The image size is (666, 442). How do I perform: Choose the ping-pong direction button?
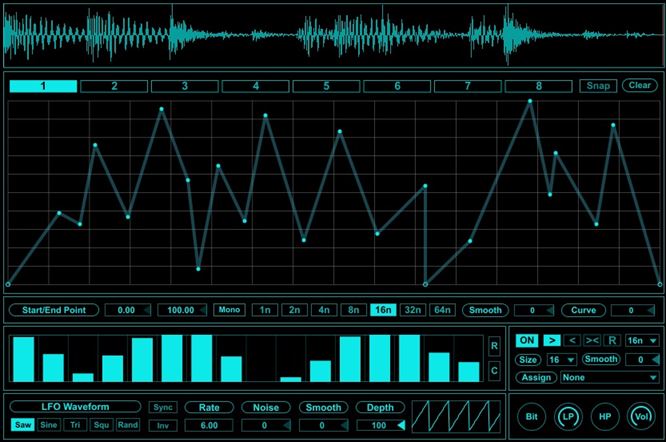point(591,341)
